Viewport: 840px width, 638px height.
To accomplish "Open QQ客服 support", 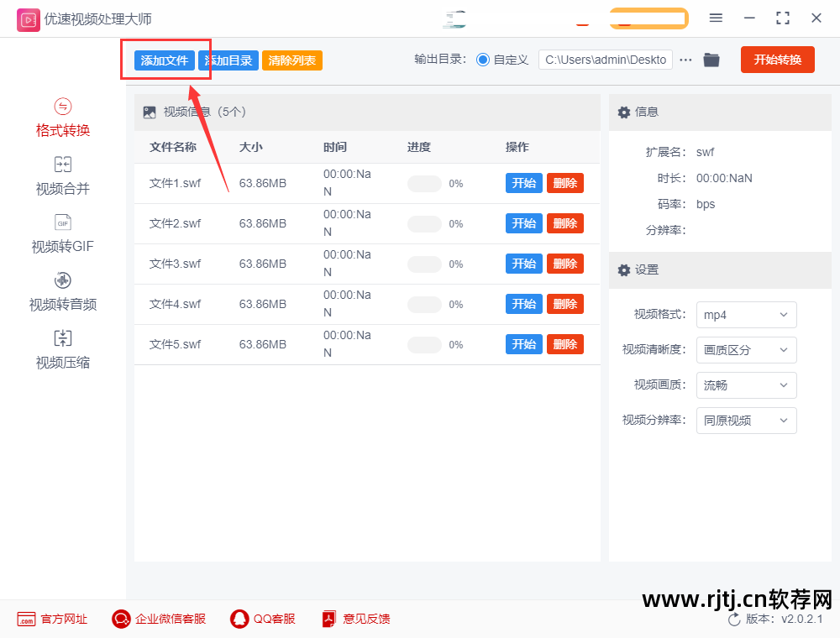I will (x=262, y=620).
